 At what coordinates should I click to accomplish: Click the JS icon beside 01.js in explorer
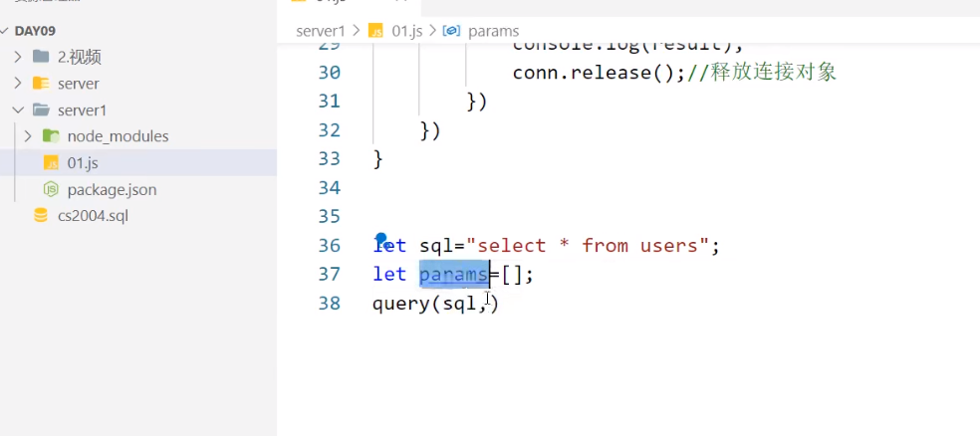[x=51, y=163]
